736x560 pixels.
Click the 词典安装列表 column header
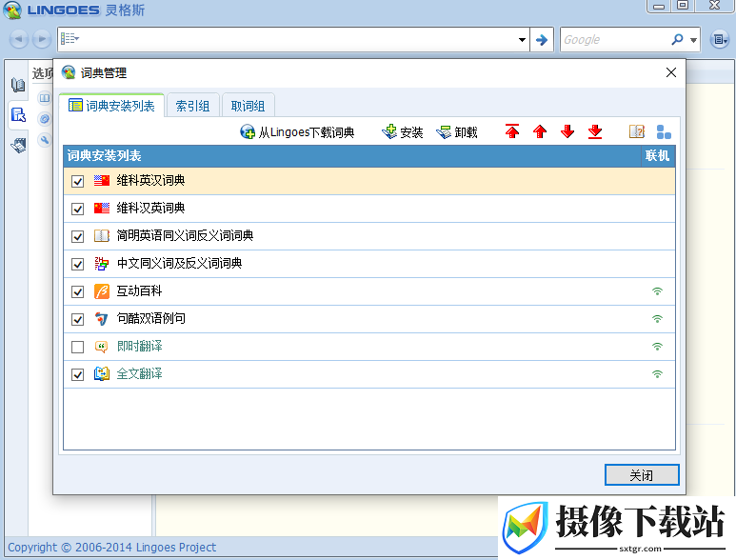click(352, 156)
